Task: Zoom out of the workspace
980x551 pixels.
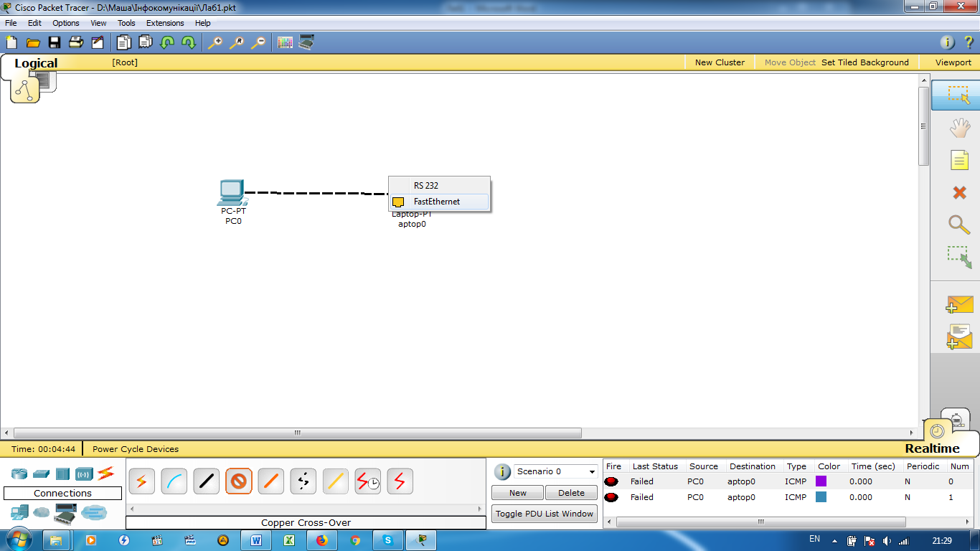Action: pyautogui.click(x=258, y=42)
